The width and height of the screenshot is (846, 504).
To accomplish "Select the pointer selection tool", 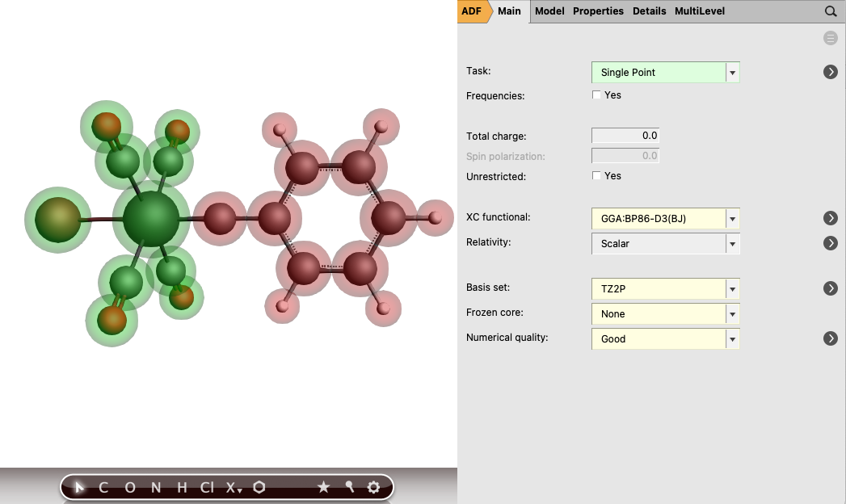I will coord(79,487).
